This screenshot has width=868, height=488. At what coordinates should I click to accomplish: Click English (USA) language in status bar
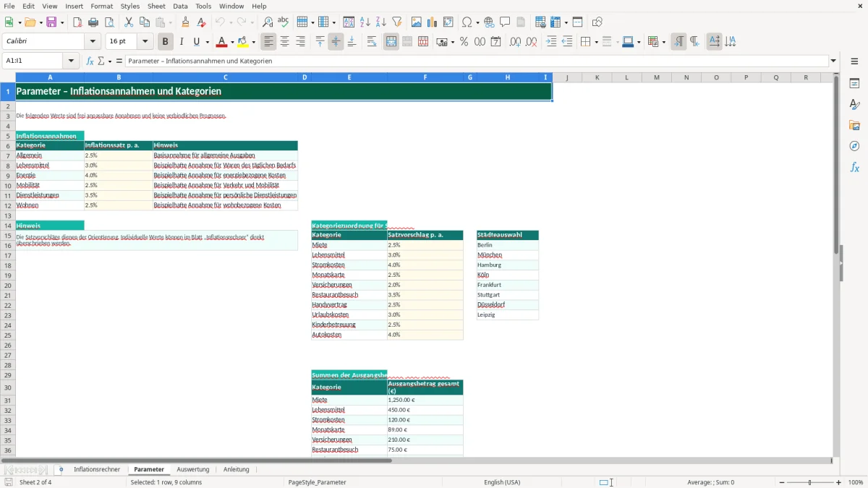(x=502, y=482)
